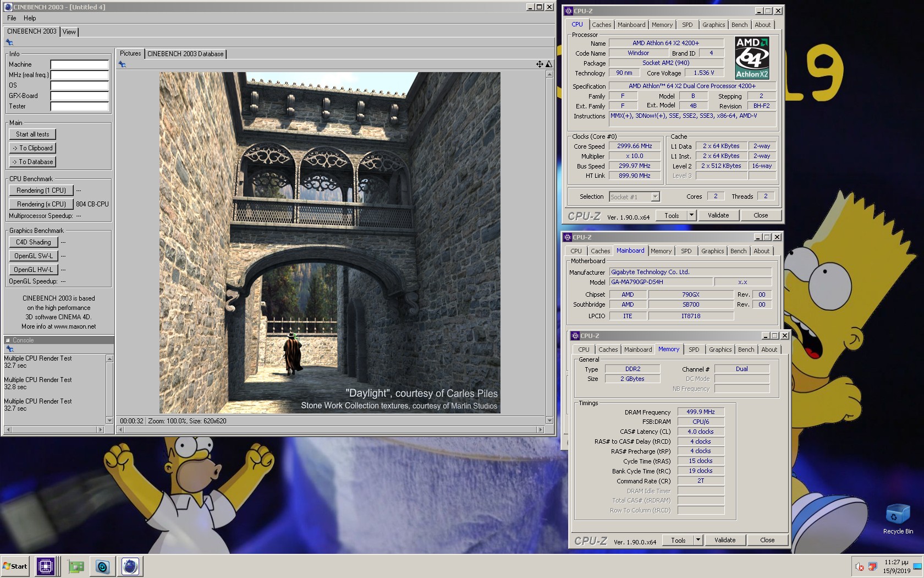Screen dimensions: 924x578
Task: Open the Help menu in Cinebench
Action: coord(30,18)
